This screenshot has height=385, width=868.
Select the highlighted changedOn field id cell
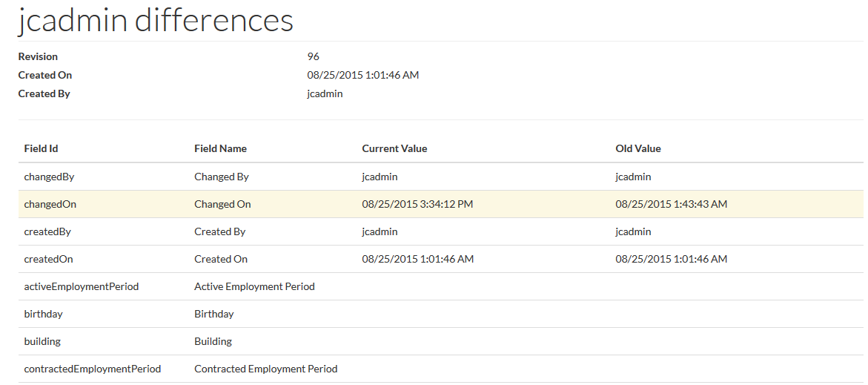(x=50, y=204)
